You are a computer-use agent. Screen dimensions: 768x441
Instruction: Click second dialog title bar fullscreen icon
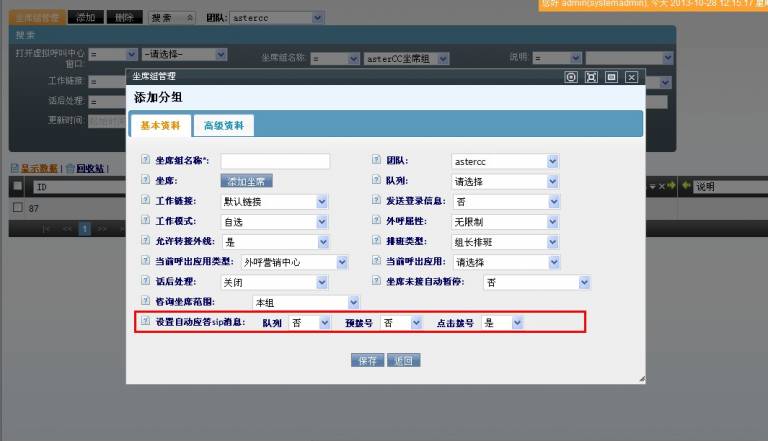pos(591,77)
